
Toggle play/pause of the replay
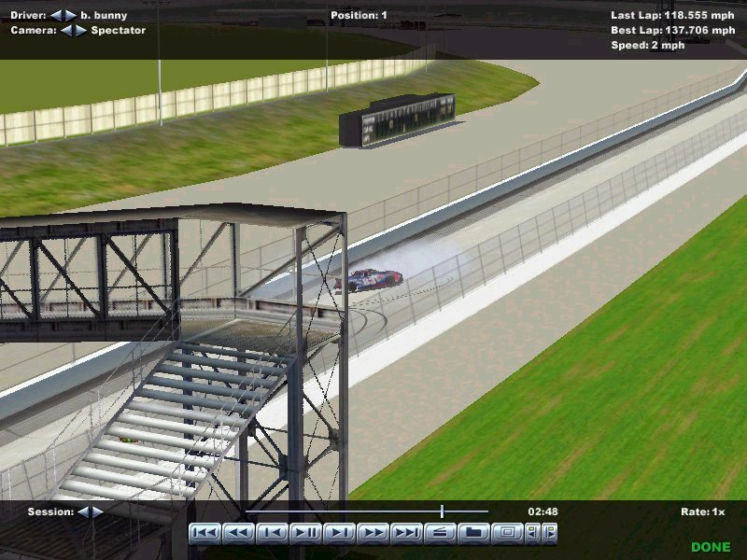[x=305, y=533]
